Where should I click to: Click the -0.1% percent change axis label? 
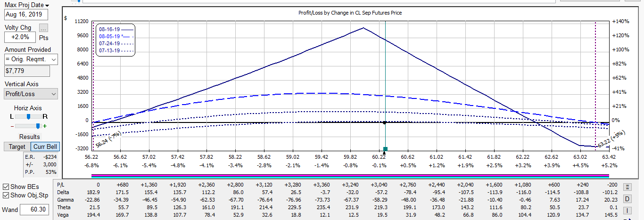(380, 165)
